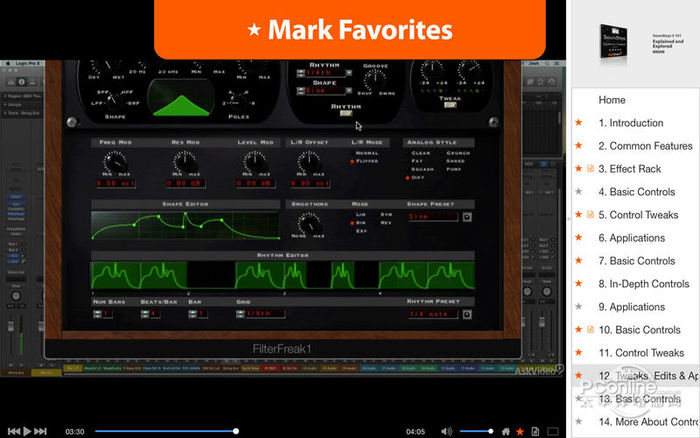This screenshot has width=700, height=438.
Task: Toggle favorite star for 3. Effect Rack
Action: coord(579,168)
